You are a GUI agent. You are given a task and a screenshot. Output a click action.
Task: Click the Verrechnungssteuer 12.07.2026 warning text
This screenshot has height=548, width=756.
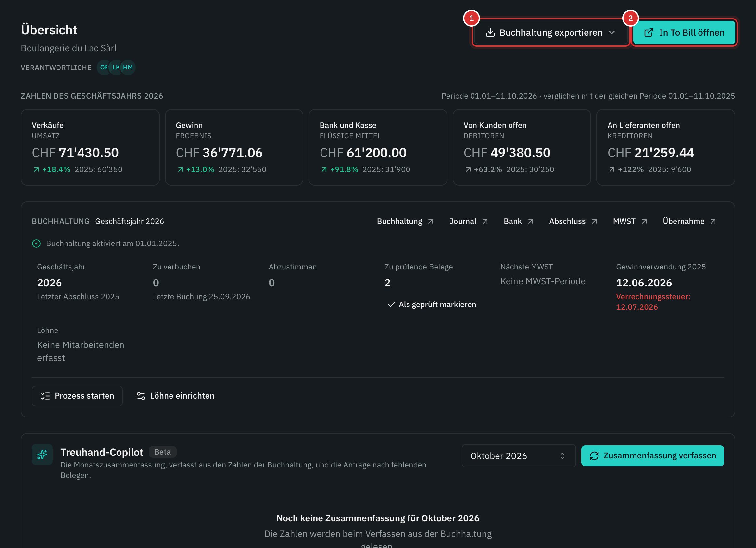tap(653, 302)
